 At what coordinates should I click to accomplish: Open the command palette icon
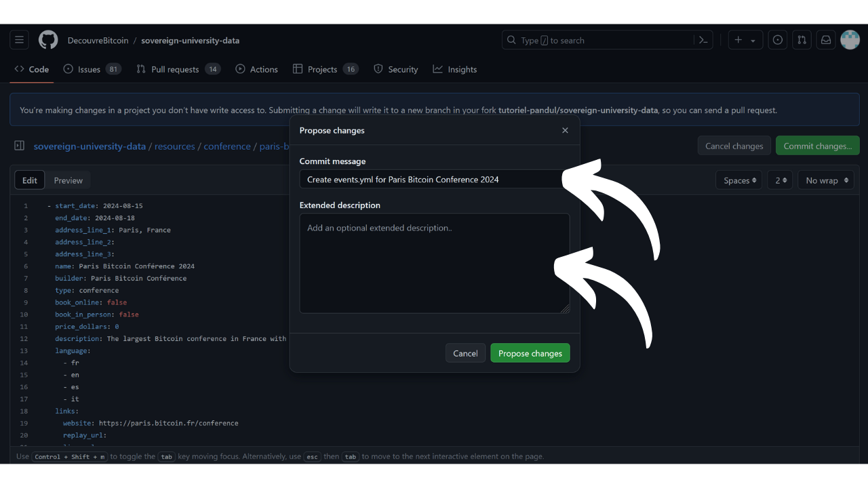coord(703,40)
